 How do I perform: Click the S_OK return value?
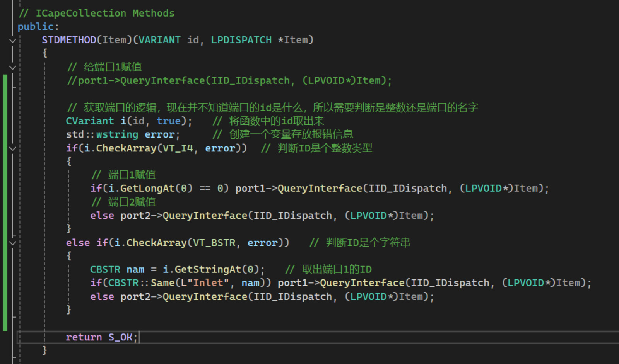[120, 337]
